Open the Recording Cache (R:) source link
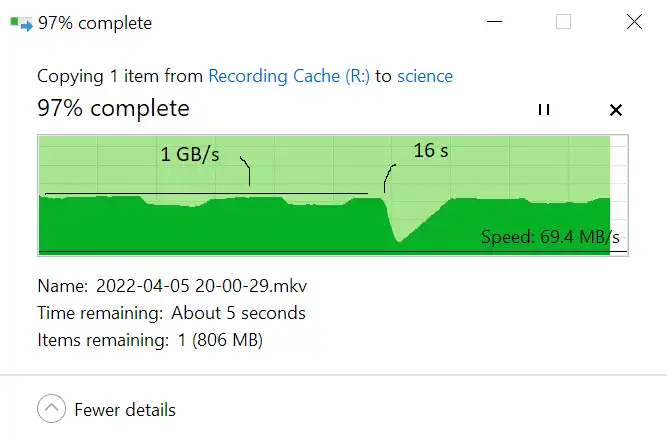The height and width of the screenshot is (440, 667). tap(289, 76)
